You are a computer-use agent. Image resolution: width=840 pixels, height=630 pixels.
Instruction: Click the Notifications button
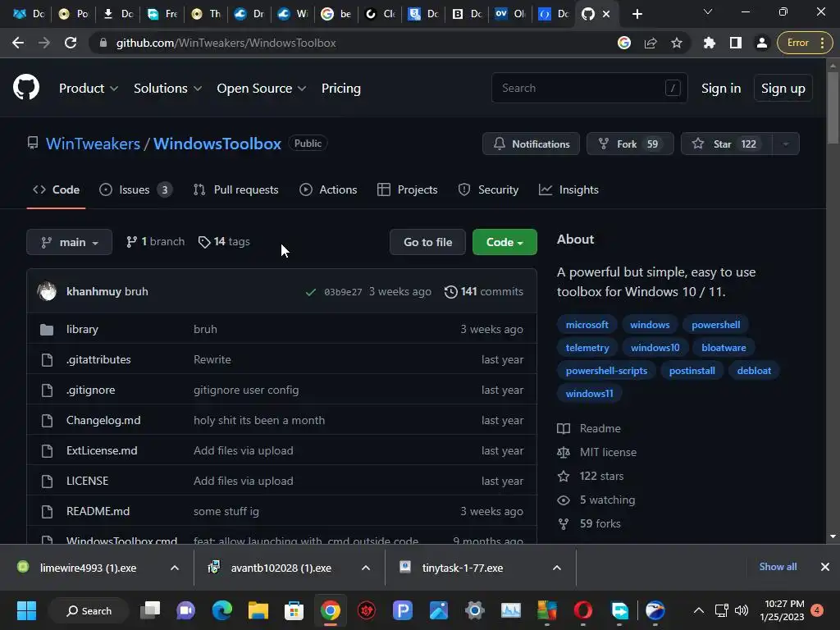coord(531,144)
